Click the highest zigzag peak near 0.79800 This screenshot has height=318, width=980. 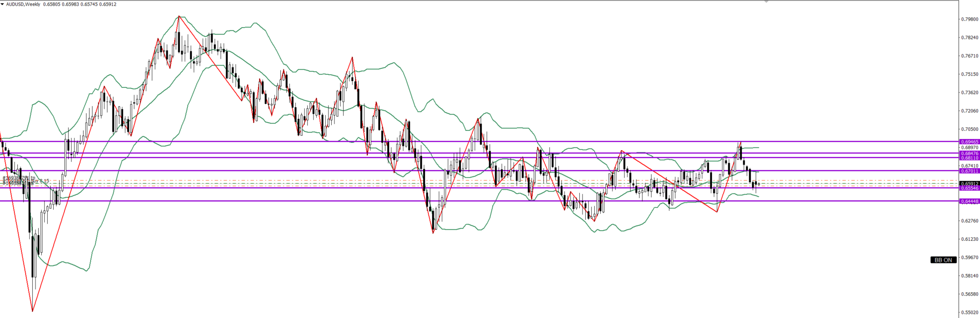178,16
